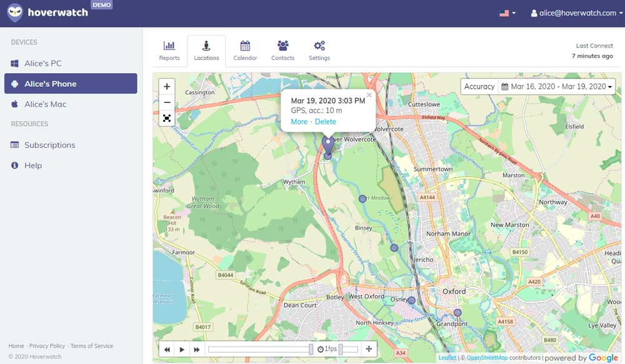
Task: Open alice@hoverwatch.com account menu
Action: pyautogui.click(x=577, y=13)
